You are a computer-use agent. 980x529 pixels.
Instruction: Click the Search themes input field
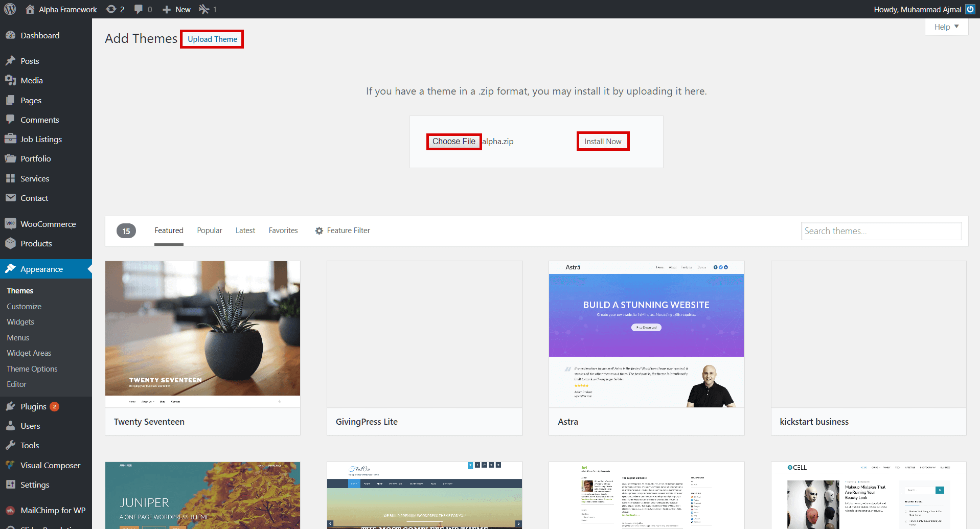[881, 231]
